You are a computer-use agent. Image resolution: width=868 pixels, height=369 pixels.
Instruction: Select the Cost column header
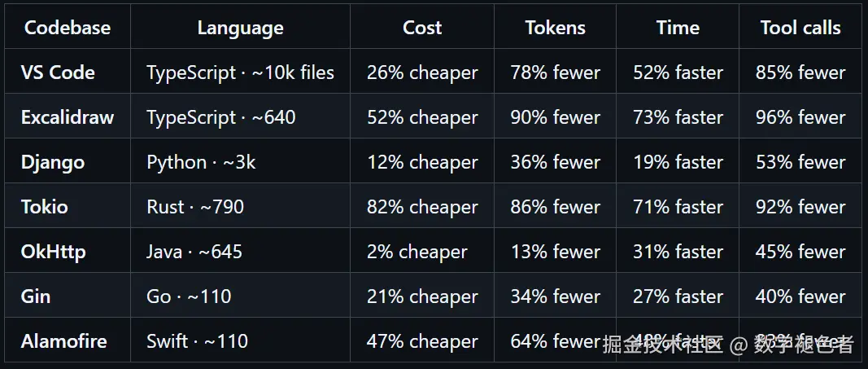point(422,28)
